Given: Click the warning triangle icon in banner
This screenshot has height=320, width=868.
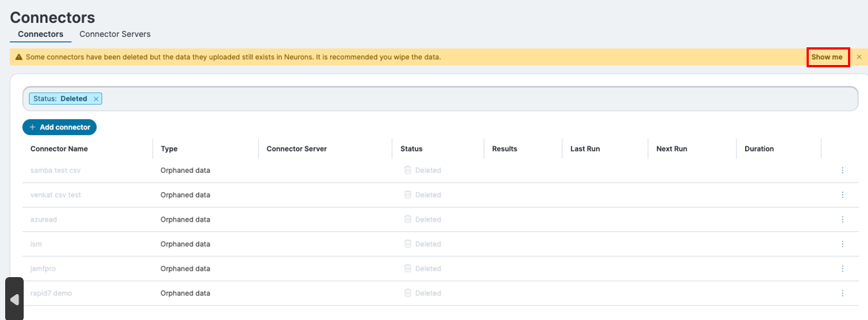Looking at the screenshot, I should click(x=18, y=57).
